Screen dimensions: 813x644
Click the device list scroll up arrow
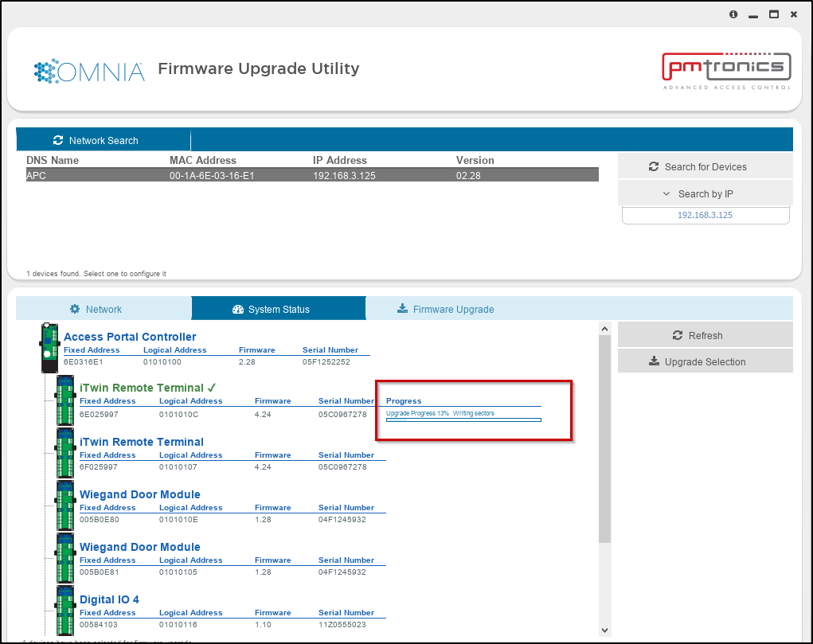[x=604, y=329]
